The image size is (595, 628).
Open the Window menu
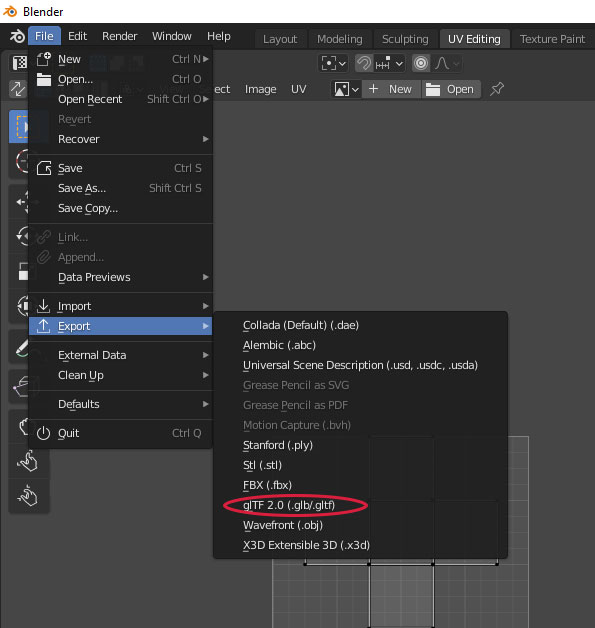(x=172, y=36)
